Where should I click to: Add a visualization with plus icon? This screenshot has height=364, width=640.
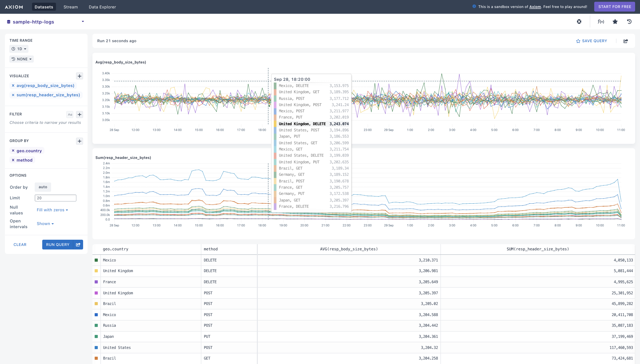click(x=79, y=76)
